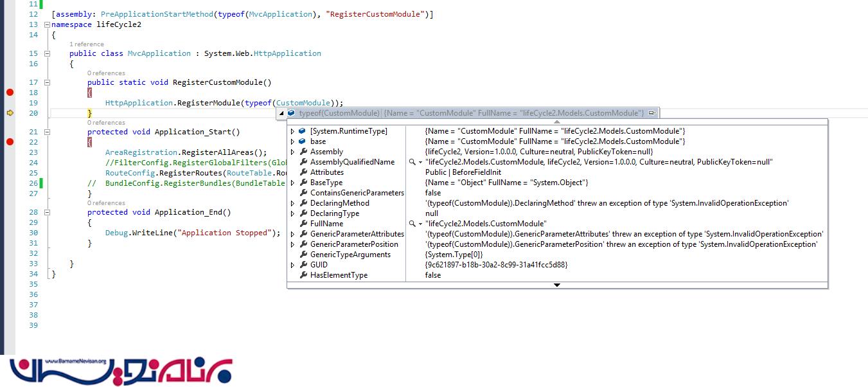Click the magnifier icon next to FullName
The width and height of the screenshot is (868, 387).
[412, 224]
